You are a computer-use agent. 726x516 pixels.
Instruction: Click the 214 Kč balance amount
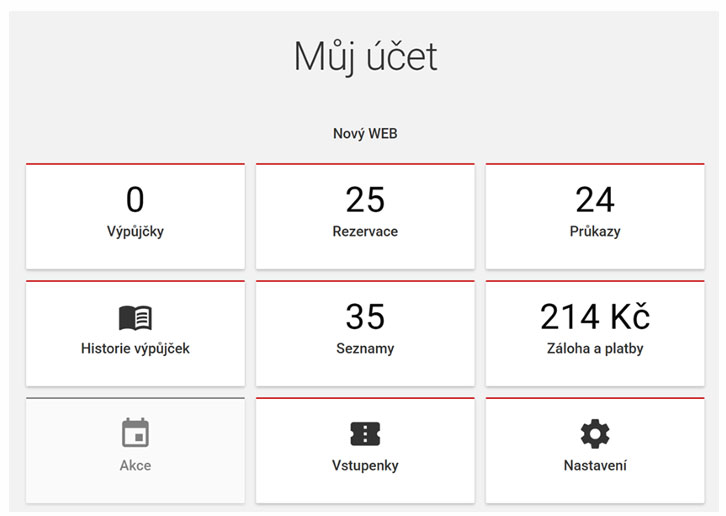coord(595,317)
